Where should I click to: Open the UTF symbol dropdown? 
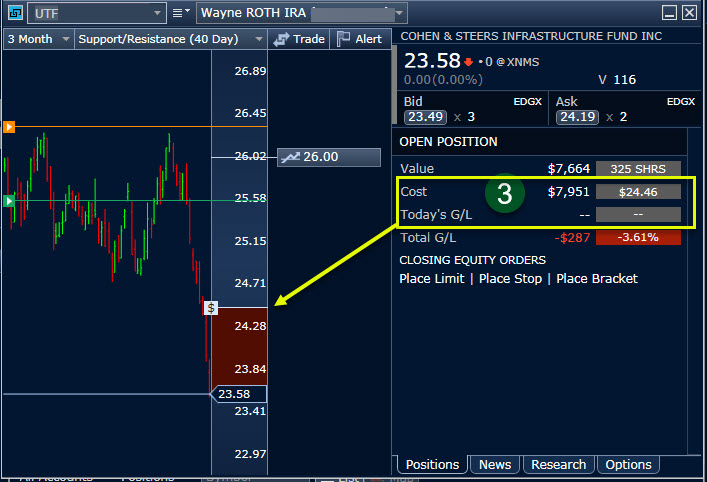click(x=96, y=13)
